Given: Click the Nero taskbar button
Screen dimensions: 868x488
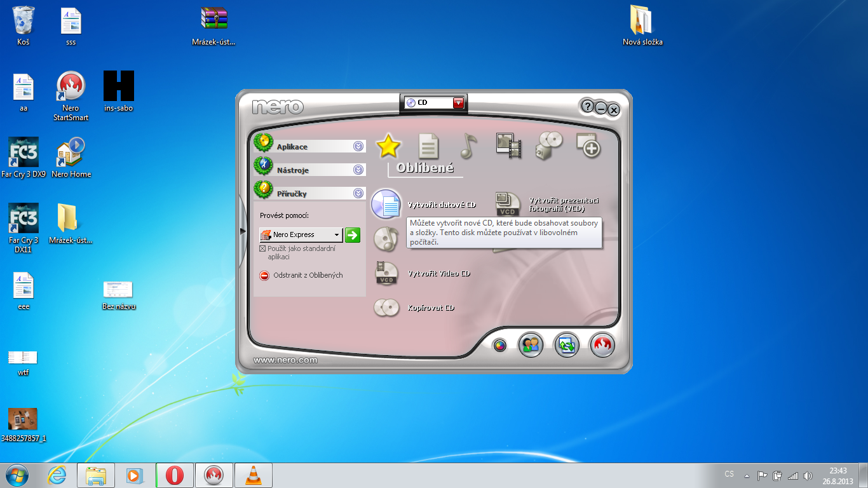Looking at the screenshot, I should (x=214, y=475).
